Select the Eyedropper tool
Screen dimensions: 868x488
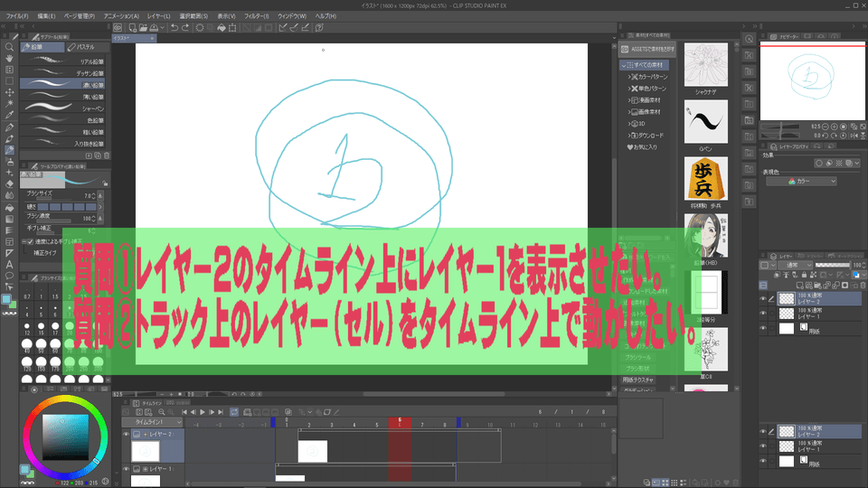click(9, 116)
